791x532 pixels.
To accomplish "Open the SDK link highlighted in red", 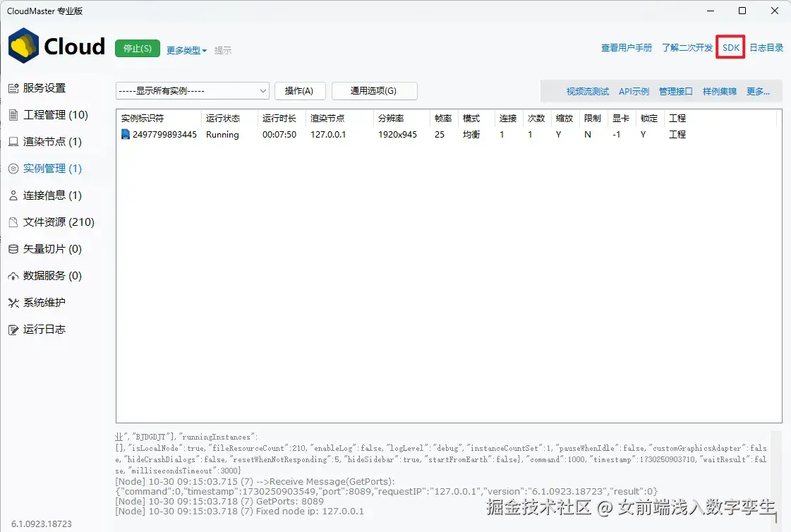I will click(x=730, y=47).
